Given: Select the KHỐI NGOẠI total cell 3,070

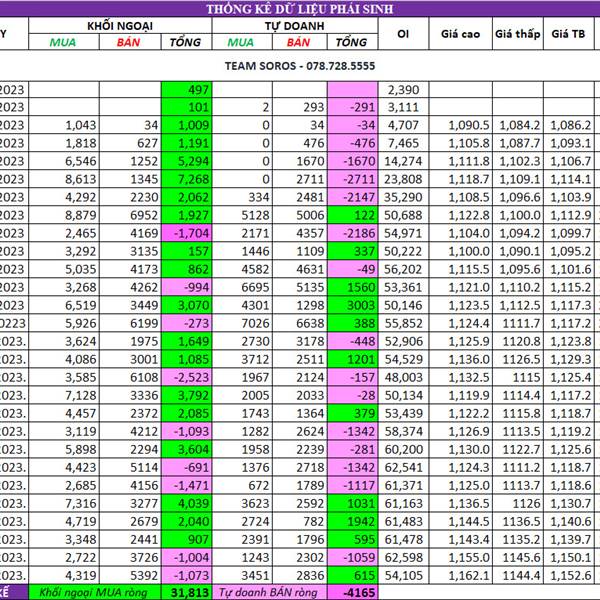Looking at the screenshot, I should pyautogui.click(x=186, y=305).
